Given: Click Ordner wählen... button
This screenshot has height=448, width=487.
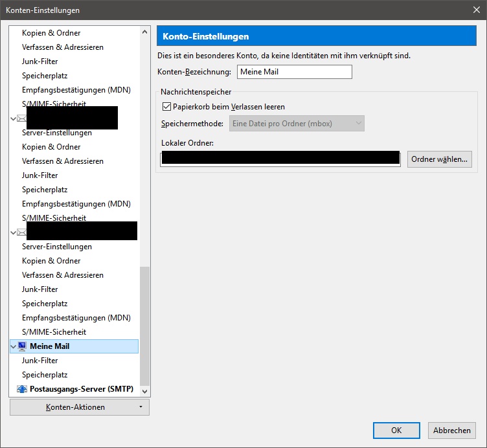Looking at the screenshot, I should [440, 159].
